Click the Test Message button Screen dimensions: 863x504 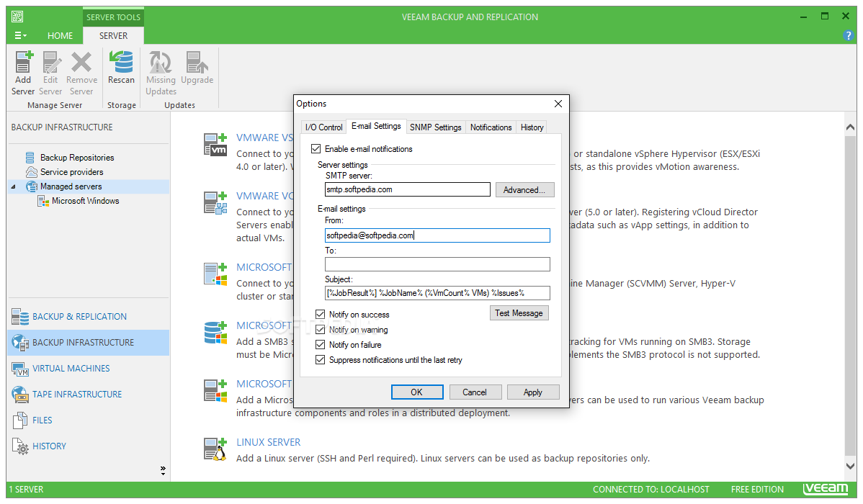point(519,313)
